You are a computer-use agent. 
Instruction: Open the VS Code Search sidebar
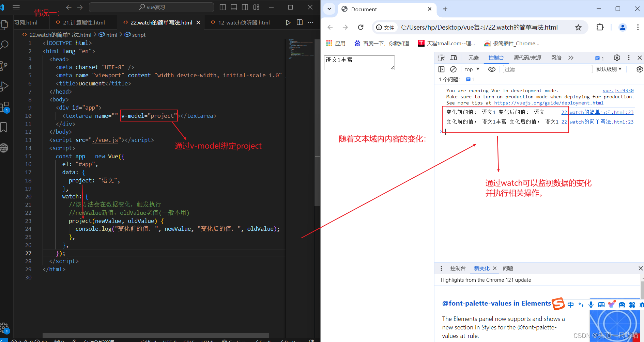point(4,45)
